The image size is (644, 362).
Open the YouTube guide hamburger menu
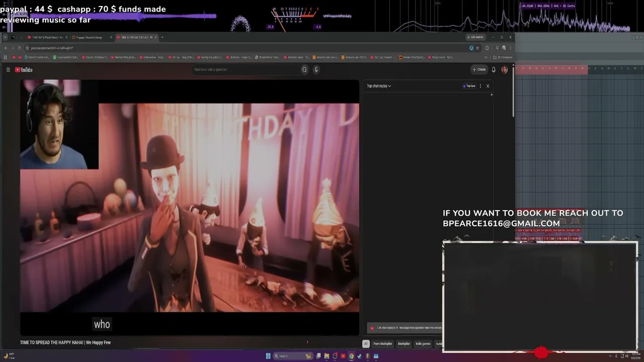point(8,70)
